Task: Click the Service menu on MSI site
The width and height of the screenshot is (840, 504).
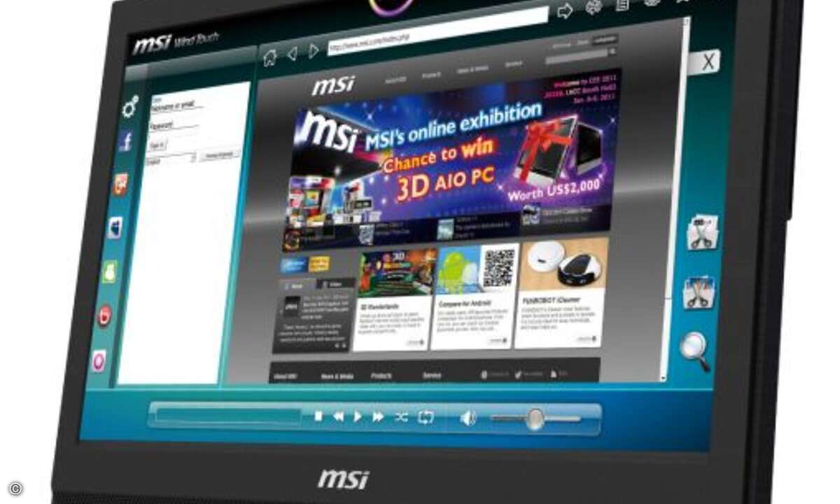Action: pyautogui.click(x=513, y=64)
